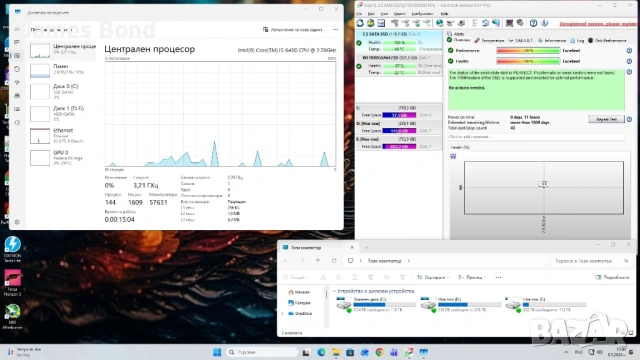Click the blue refresh arrows icon in Hard Disk Sentinel
This screenshot has height=360, width=640.
360,23
